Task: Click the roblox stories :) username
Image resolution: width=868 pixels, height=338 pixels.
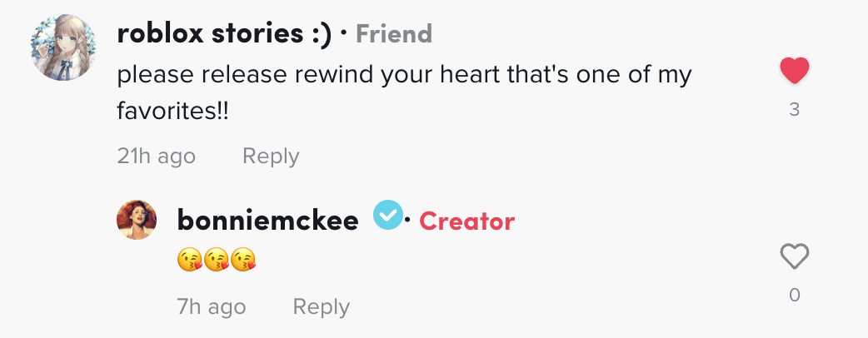Action: (x=225, y=34)
